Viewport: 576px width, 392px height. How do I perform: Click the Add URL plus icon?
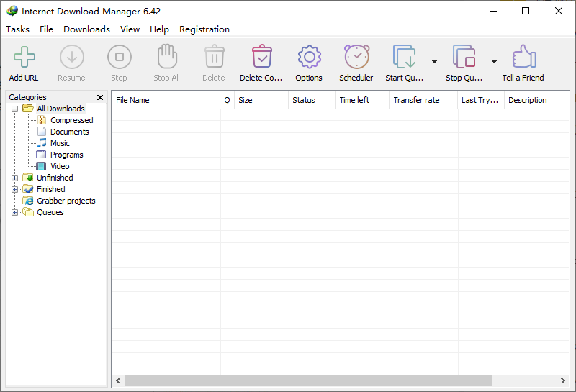coord(24,57)
